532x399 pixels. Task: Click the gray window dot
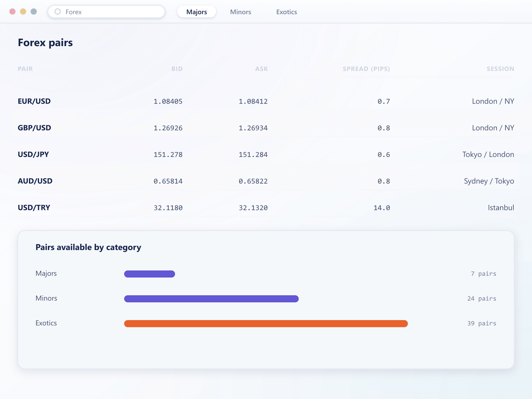pyautogui.click(x=34, y=12)
